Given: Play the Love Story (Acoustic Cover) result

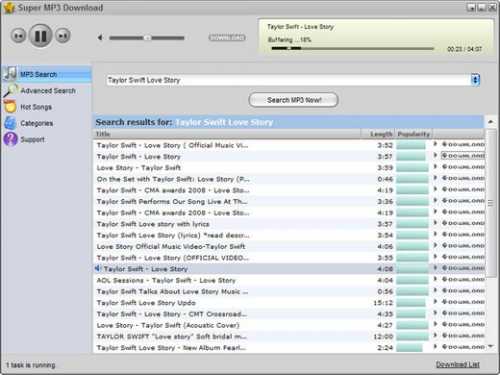Looking at the screenshot, I should click(435, 324).
